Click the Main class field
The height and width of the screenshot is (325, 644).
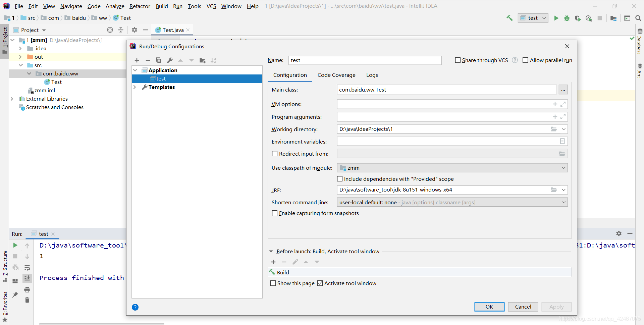(x=447, y=90)
